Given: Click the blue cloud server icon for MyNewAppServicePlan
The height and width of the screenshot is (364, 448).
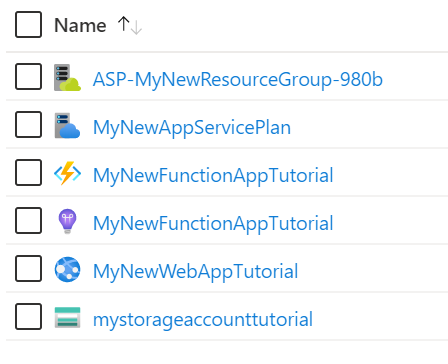Looking at the screenshot, I should [67, 126].
